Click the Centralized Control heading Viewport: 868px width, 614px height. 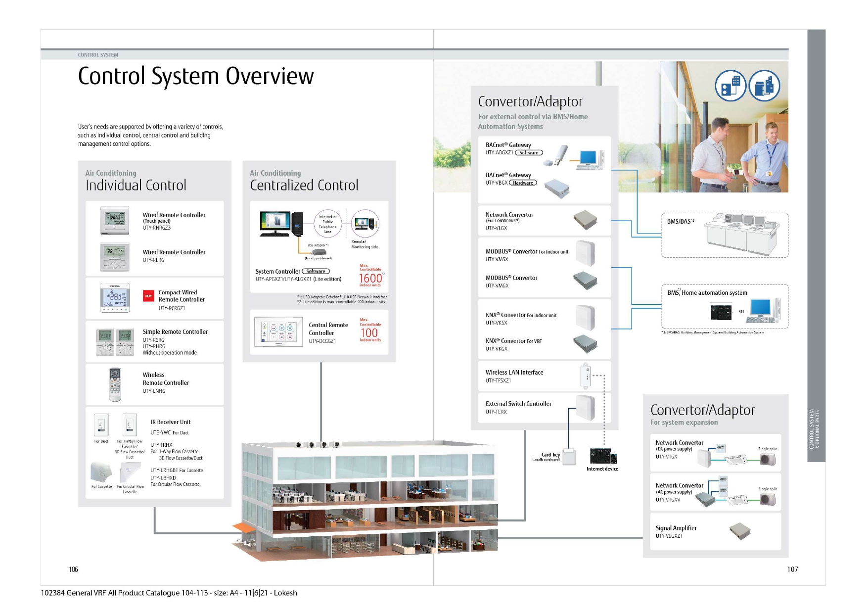click(x=304, y=185)
